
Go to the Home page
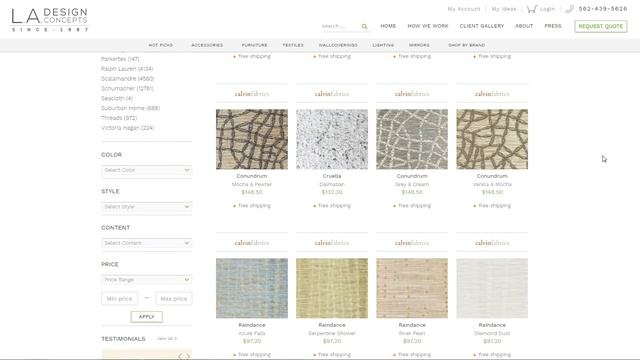[x=388, y=26]
